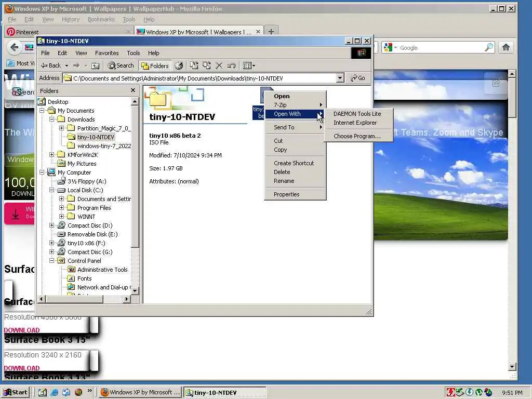Image resolution: width=532 pixels, height=399 pixels.
Task: Choose DAEMON Tools Lite from submenu
Action: point(358,114)
